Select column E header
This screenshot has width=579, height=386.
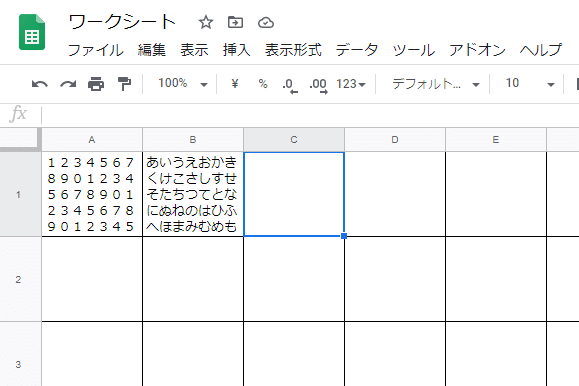click(496, 140)
